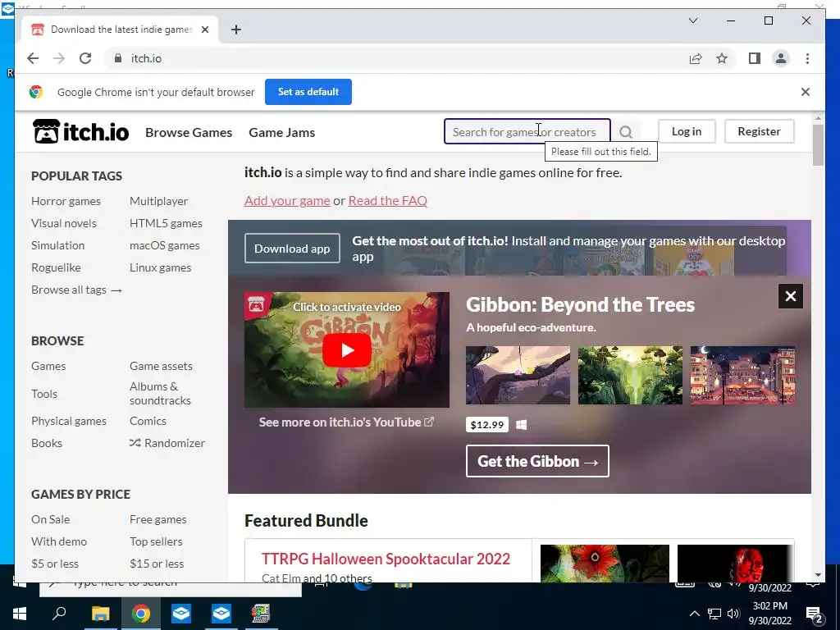This screenshot has height=630, width=840.
Task: Focus the search for games field
Action: tap(527, 132)
